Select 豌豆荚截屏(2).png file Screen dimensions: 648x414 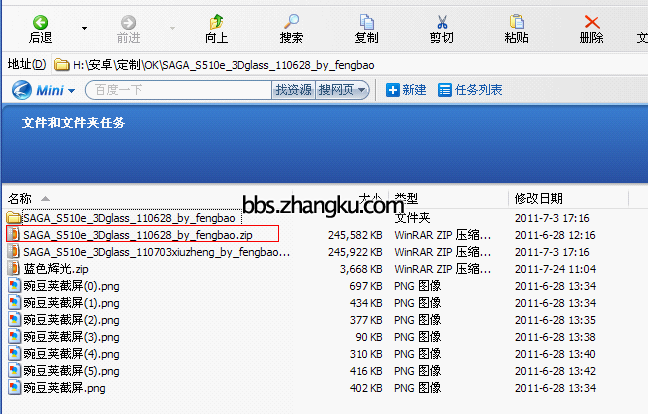pos(71,320)
